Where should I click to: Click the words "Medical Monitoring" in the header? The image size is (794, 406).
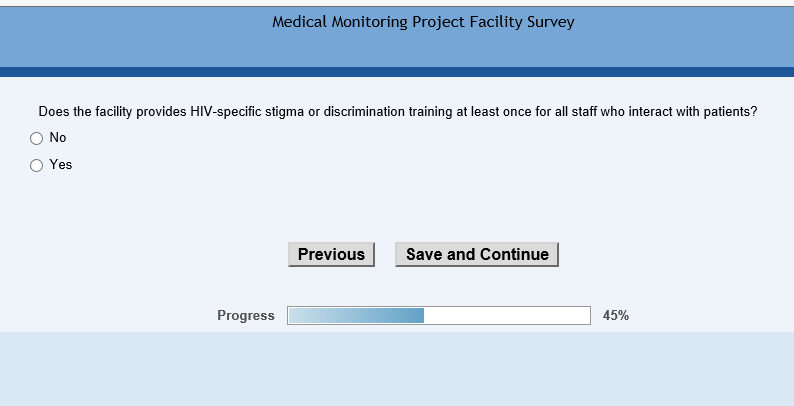339,22
